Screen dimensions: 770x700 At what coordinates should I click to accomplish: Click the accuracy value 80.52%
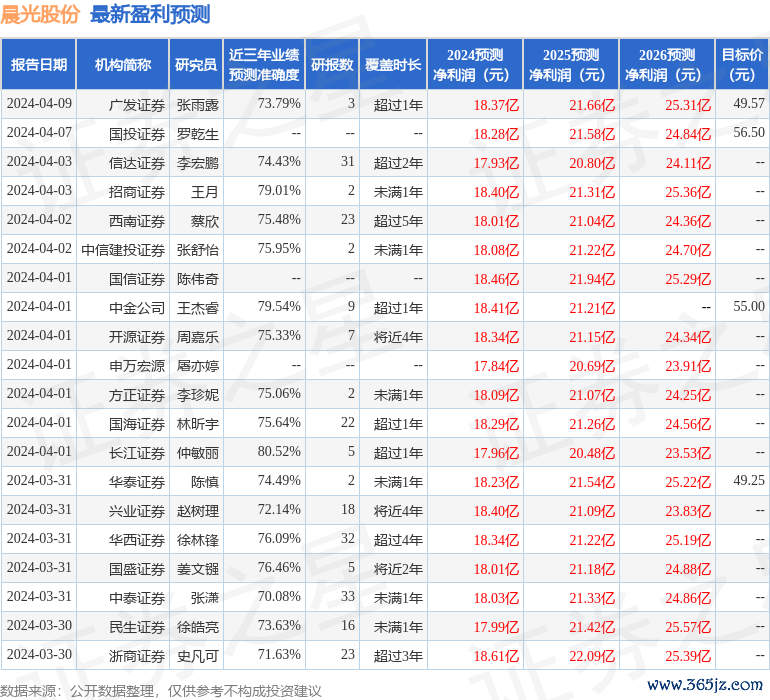[279, 451]
